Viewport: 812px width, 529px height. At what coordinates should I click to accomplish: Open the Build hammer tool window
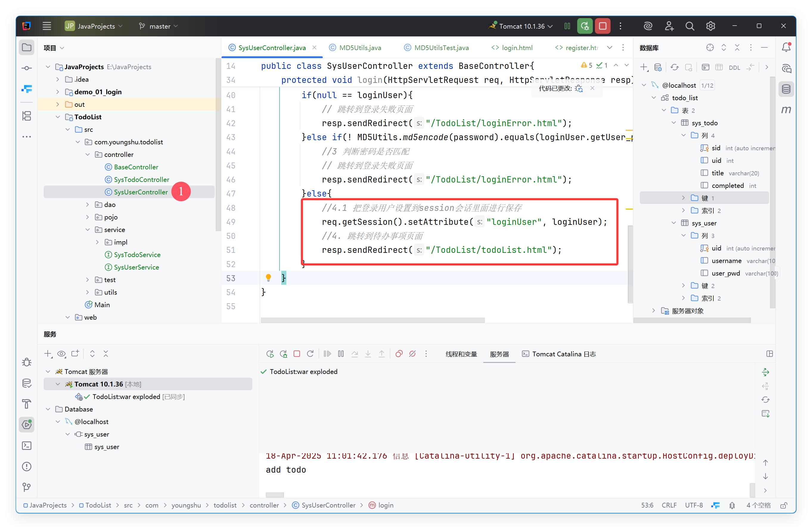27,404
